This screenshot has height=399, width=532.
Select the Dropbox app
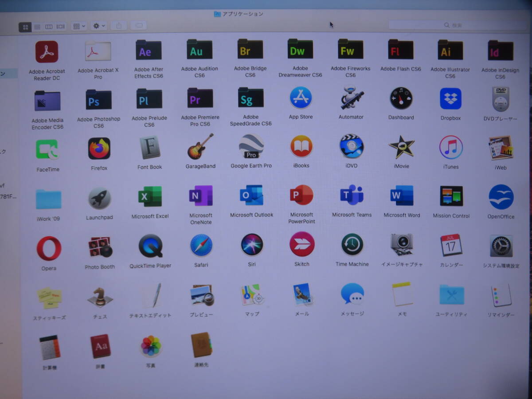coord(451,98)
